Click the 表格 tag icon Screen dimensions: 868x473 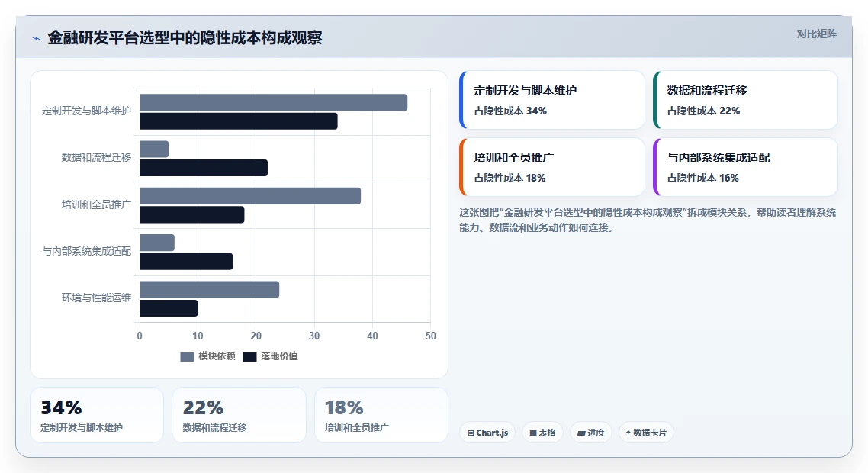tap(533, 433)
